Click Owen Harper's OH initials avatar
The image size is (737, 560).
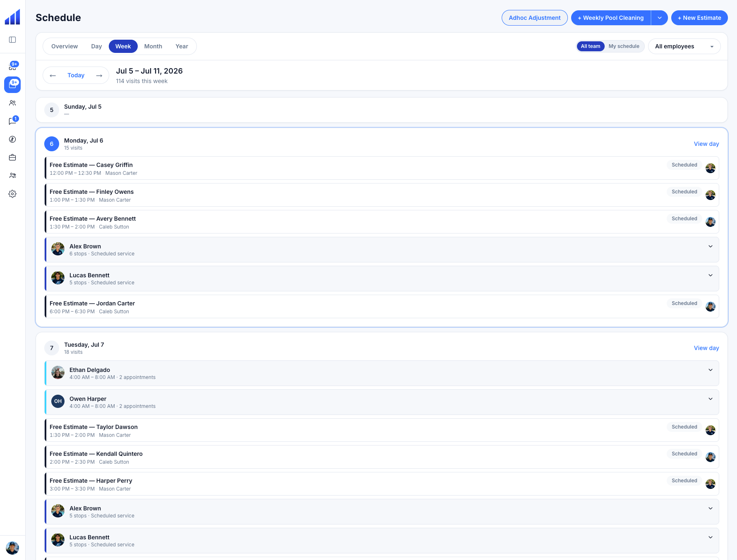[58, 401]
